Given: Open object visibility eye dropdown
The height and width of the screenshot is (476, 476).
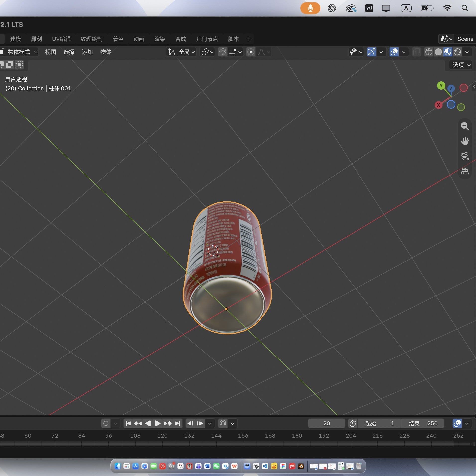Looking at the screenshot, I should point(356,52).
